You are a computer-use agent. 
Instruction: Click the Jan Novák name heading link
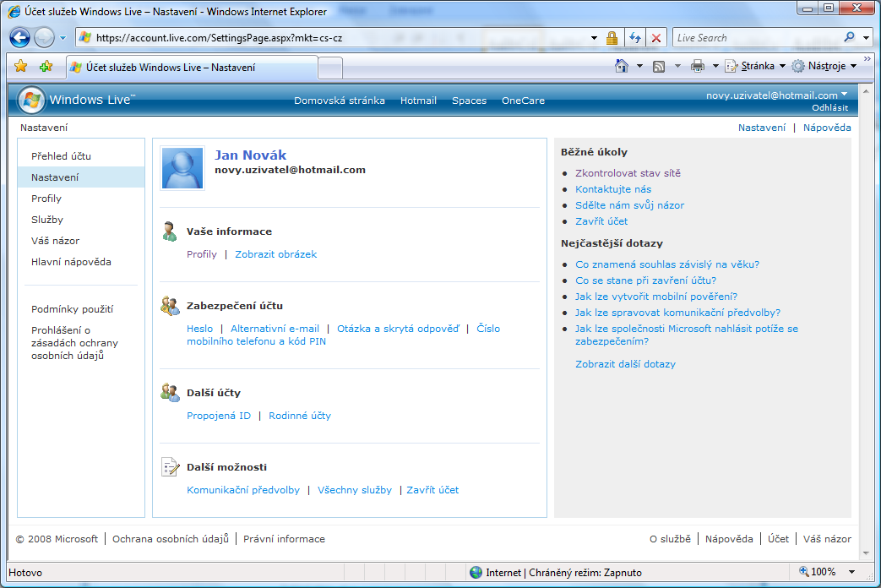[x=251, y=155]
